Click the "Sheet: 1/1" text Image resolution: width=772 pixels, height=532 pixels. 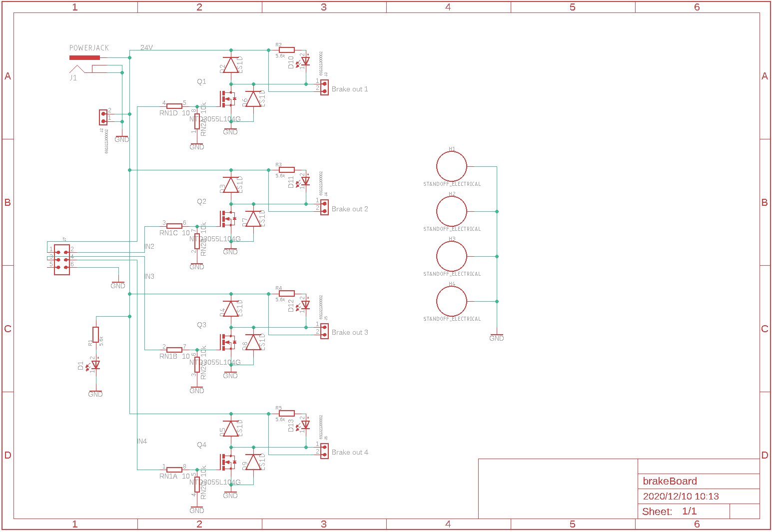click(x=669, y=511)
